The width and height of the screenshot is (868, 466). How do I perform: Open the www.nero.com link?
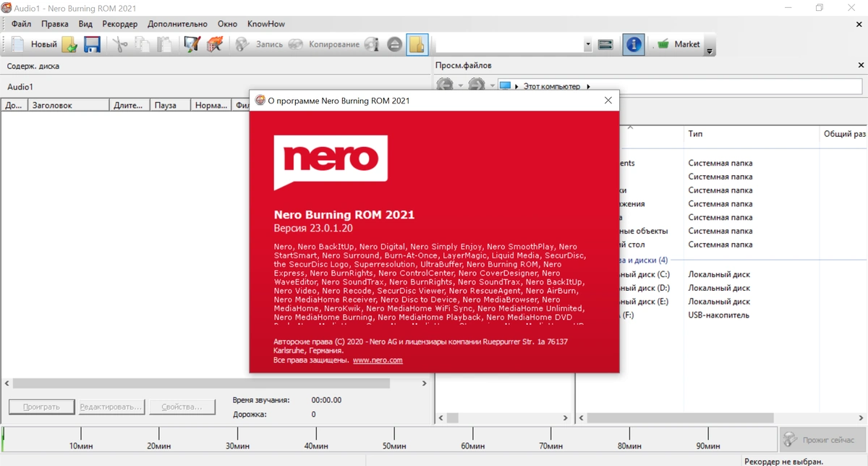(378, 360)
